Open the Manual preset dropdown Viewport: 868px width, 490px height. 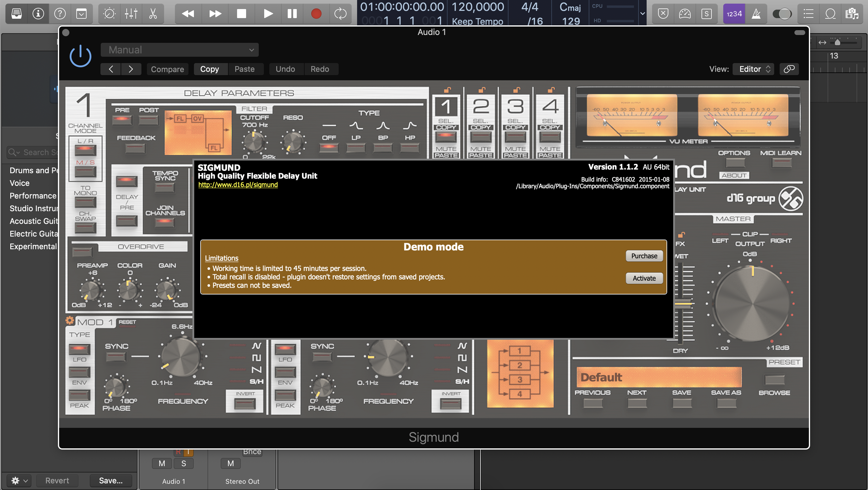tap(179, 50)
